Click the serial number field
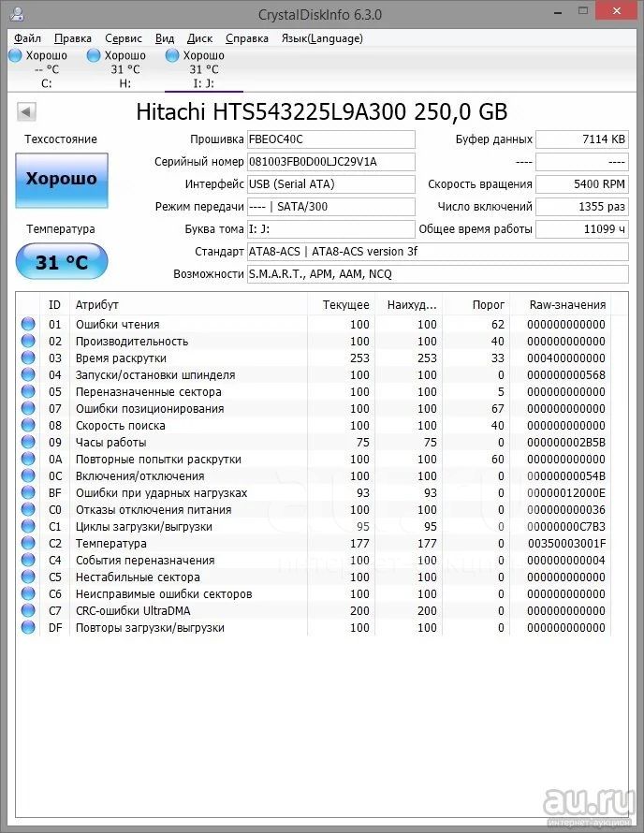 [331, 162]
